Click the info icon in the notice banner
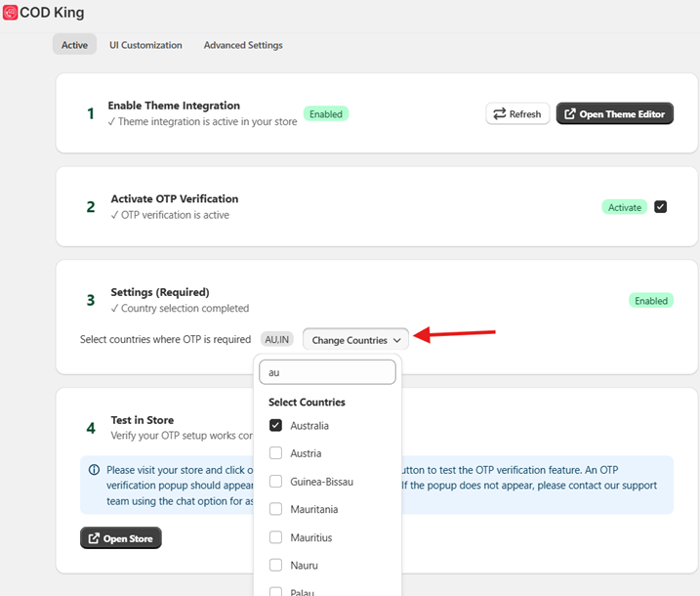Image resolution: width=700 pixels, height=596 pixels. point(94,470)
